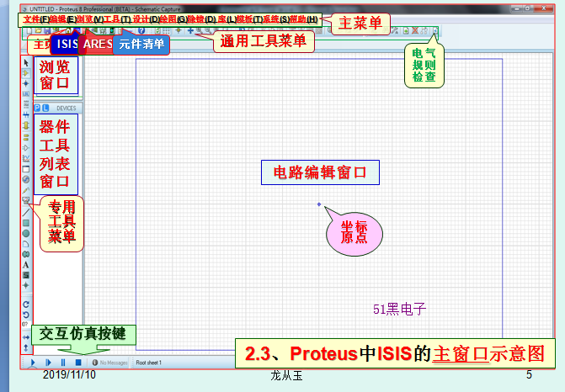Click the DEVICES list header
This screenshot has width=565, height=392.
click(x=67, y=108)
